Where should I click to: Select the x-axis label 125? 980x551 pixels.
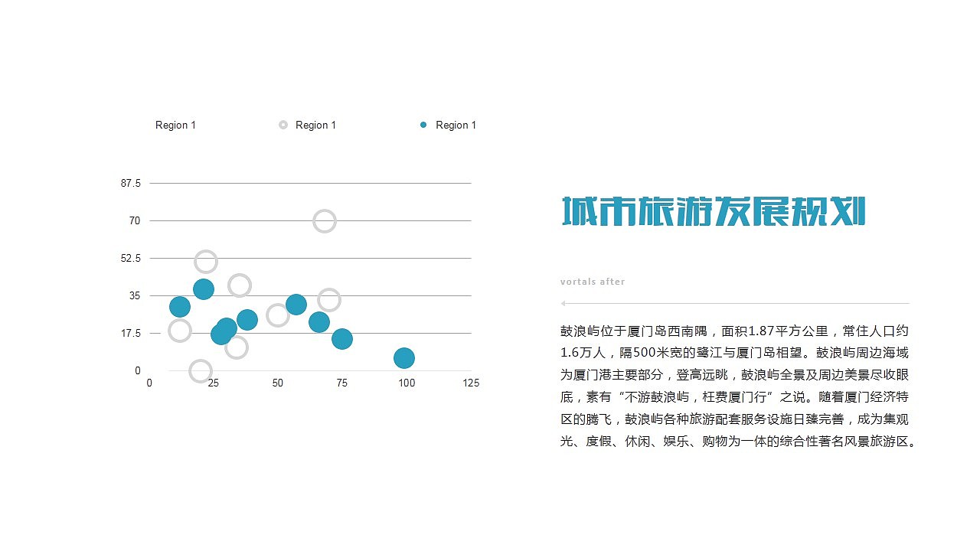pos(471,383)
